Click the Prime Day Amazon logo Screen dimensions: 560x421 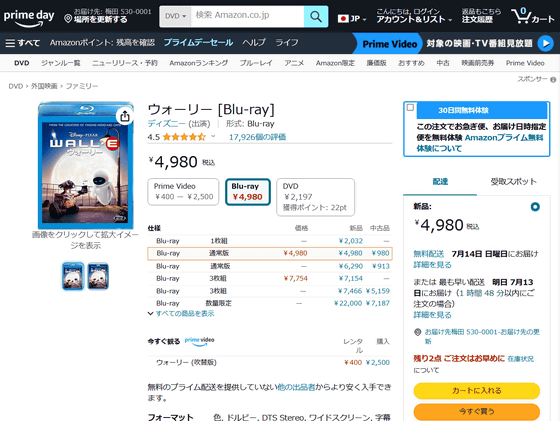pos(29,18)
